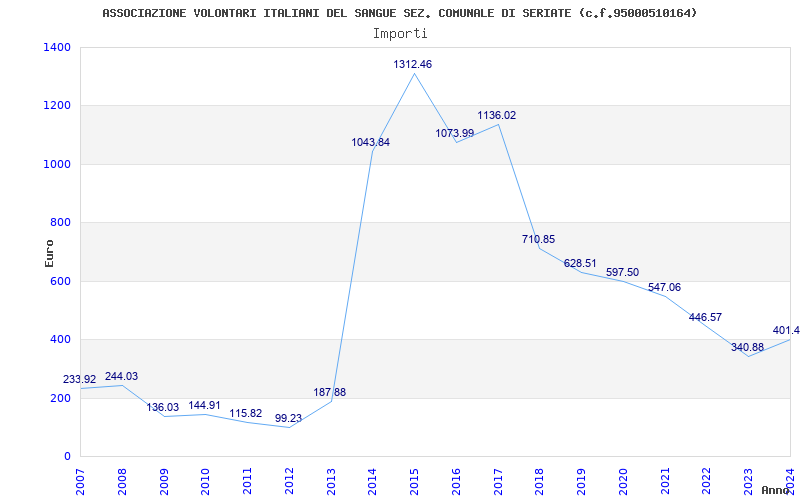Click the 2017 x-axis year label
The height and width of the screenshot is (500, 800).
click(497, 481)
